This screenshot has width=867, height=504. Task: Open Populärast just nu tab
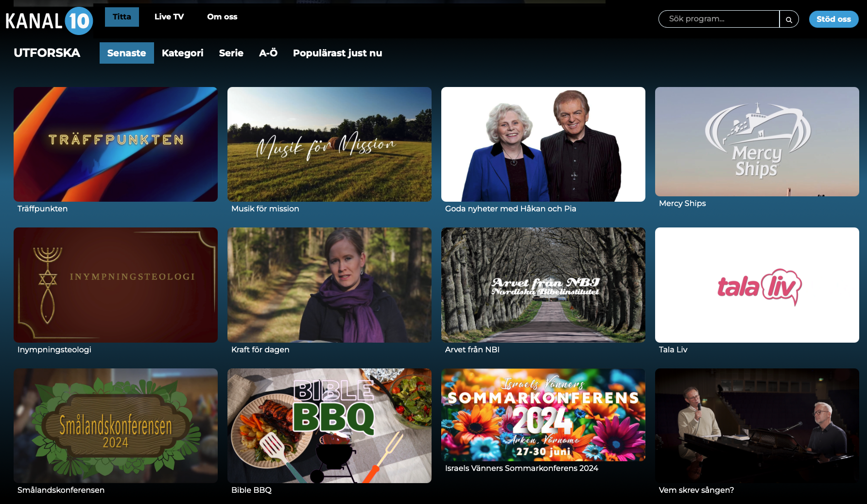coord(337,53)
